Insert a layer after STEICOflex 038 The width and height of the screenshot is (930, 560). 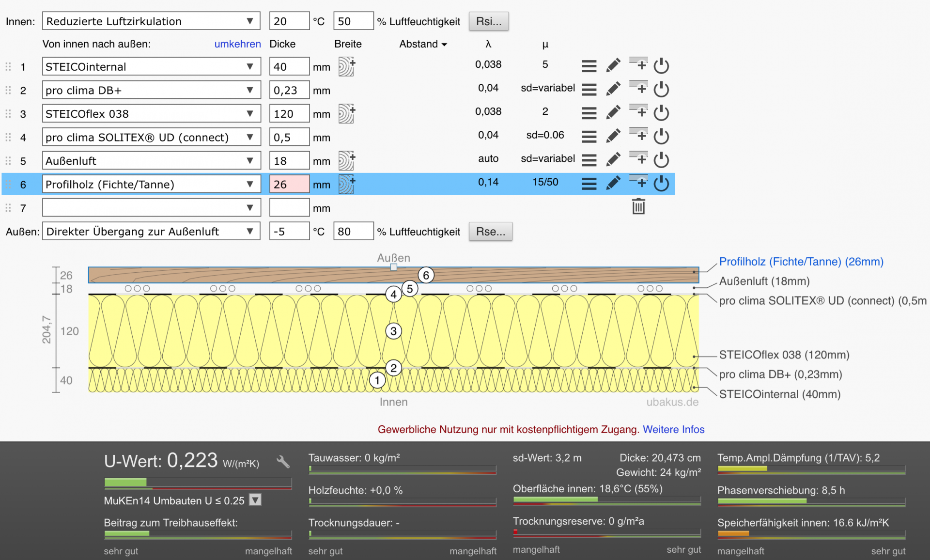click(638, 111)
